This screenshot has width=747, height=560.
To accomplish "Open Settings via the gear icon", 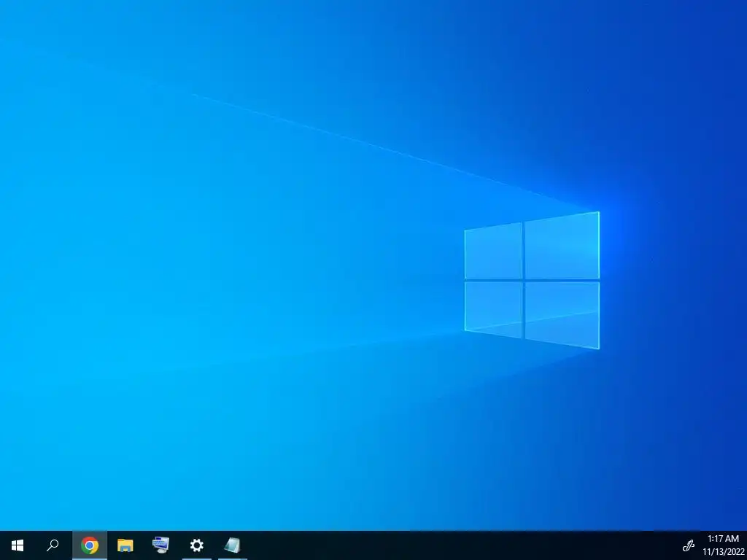I will pos(197,545).
